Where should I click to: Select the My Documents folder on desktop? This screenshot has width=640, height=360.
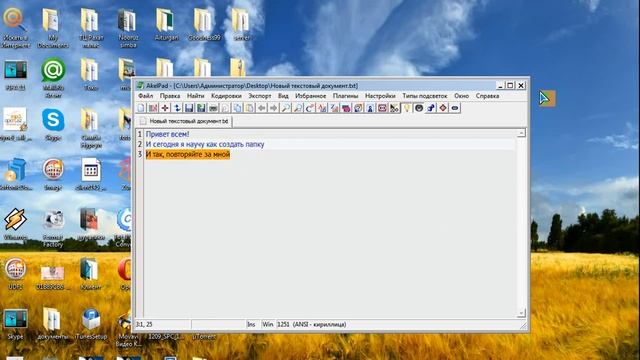tap(52, 28)
